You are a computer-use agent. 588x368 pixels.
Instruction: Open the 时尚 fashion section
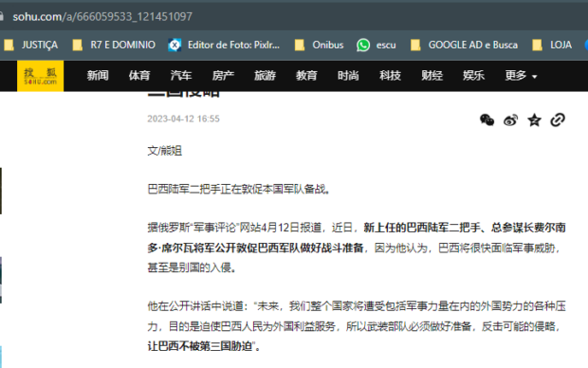[x=348, y=76]
